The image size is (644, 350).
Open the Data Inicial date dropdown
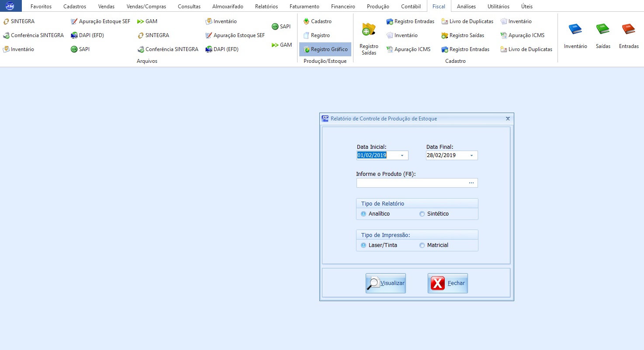coord(402,155)
